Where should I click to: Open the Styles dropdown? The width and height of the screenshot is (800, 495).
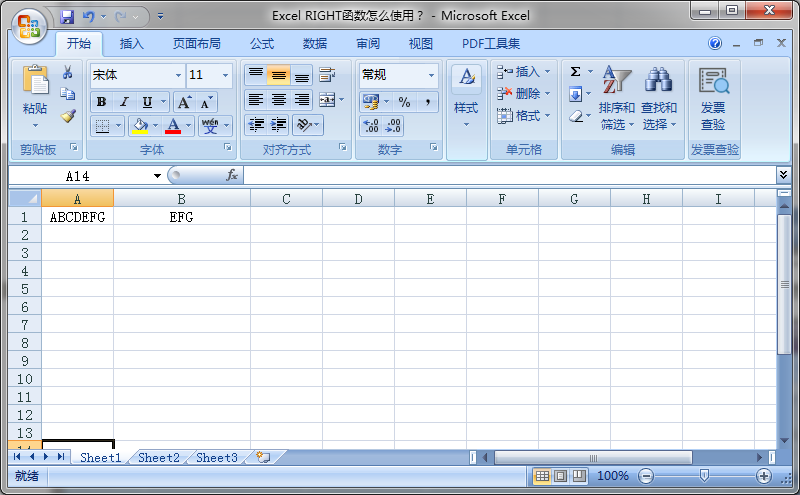coord(466,97)
